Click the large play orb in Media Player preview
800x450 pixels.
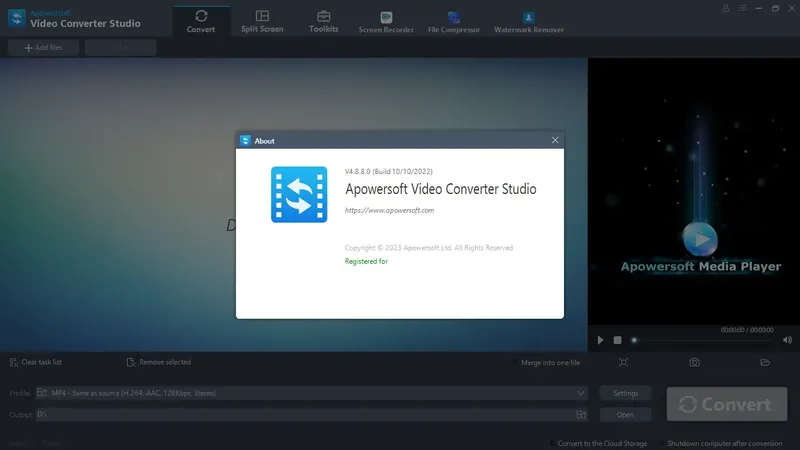(700, 239)
